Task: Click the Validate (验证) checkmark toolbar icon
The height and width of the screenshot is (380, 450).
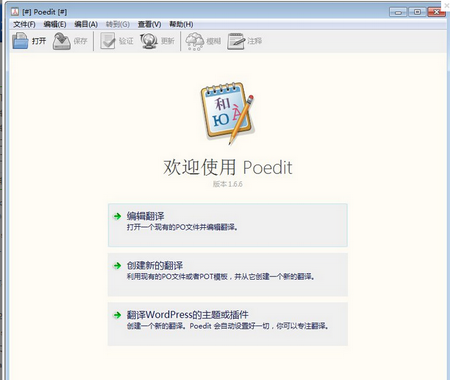Action: (108, 41)
